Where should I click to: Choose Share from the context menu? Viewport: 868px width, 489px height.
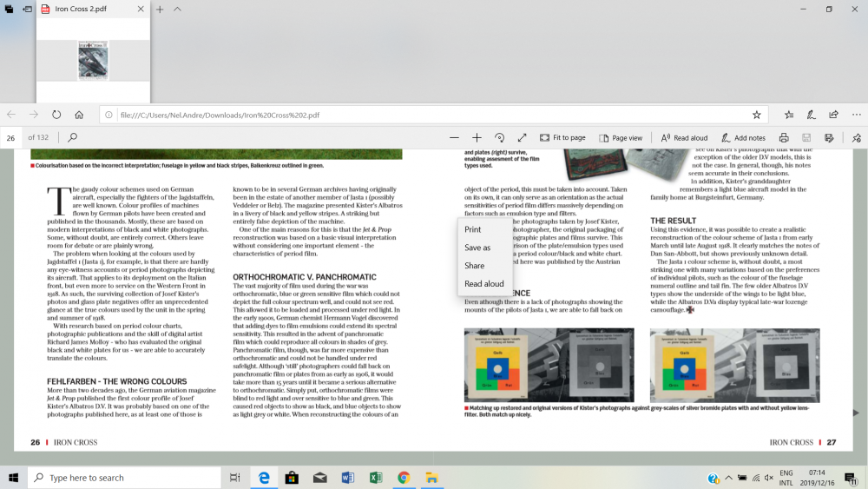(485, 265)
